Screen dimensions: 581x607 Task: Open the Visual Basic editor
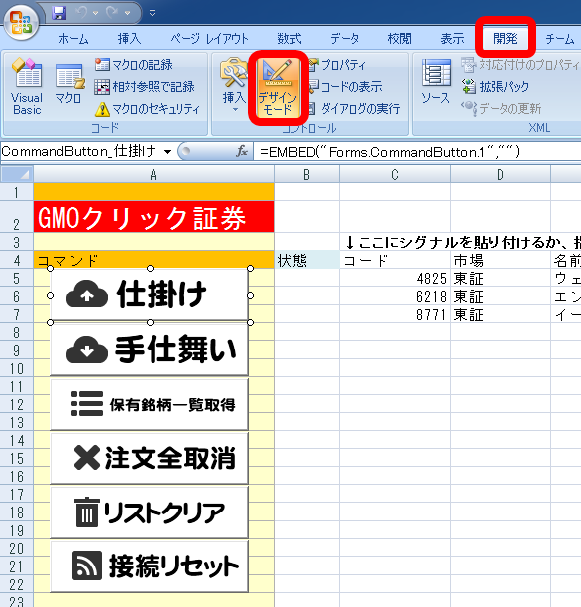tap(27, 87)
